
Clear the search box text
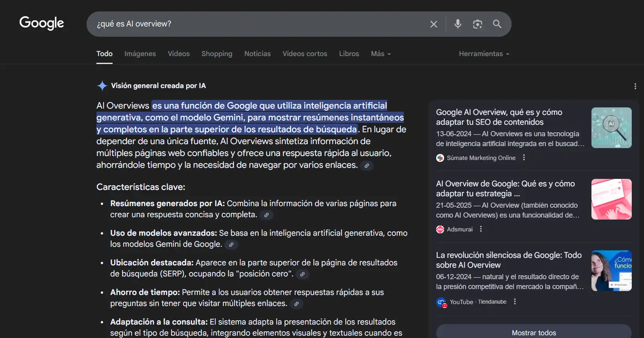click(433, 24)
